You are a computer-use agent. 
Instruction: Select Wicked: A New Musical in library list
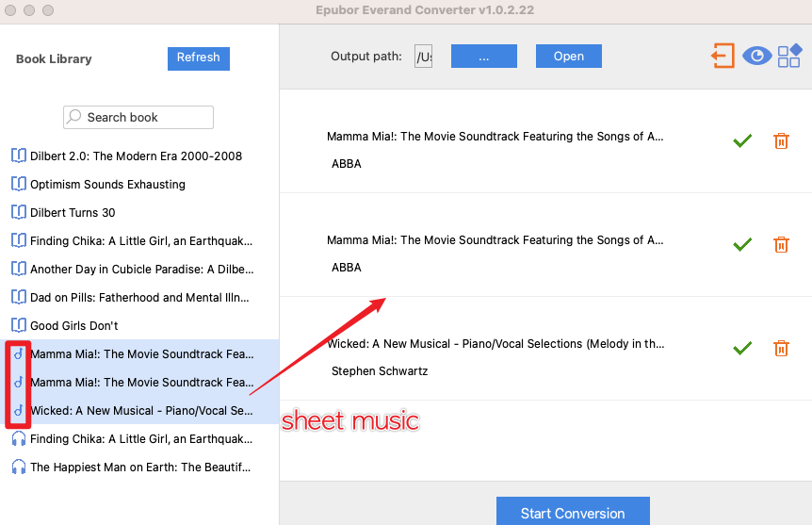142,410
